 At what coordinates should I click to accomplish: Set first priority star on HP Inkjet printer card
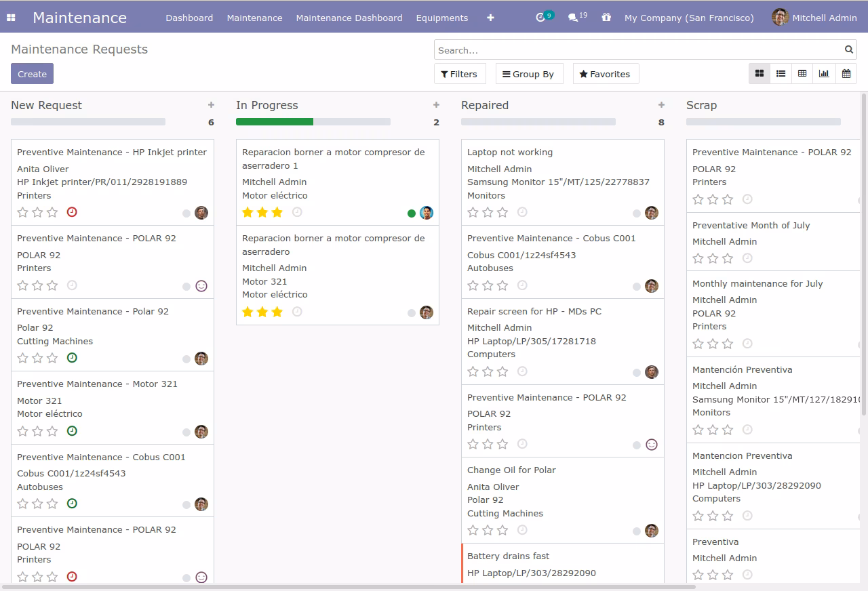[22, 212]
